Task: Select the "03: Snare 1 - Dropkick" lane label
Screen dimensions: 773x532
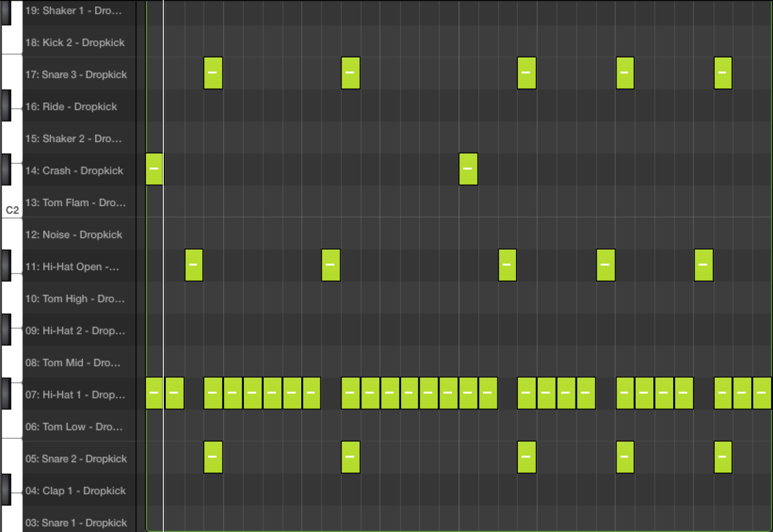Action: 76,523
